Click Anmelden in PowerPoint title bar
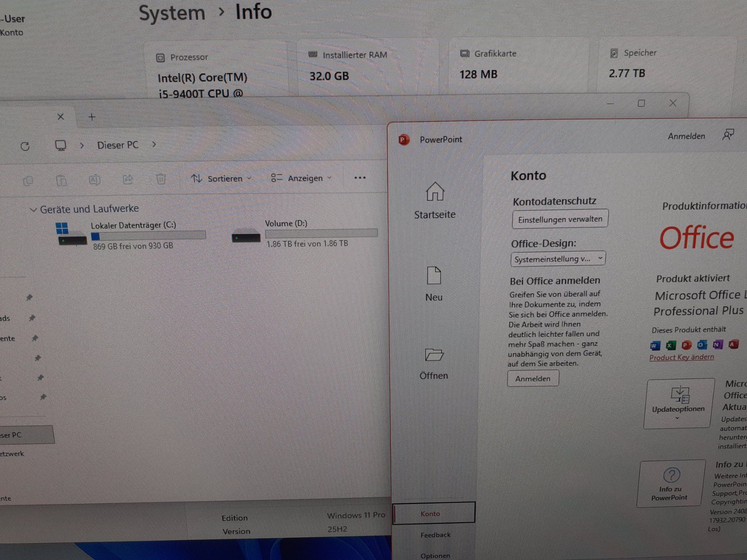This screenshot has width=747, height=560. point(686,136)
